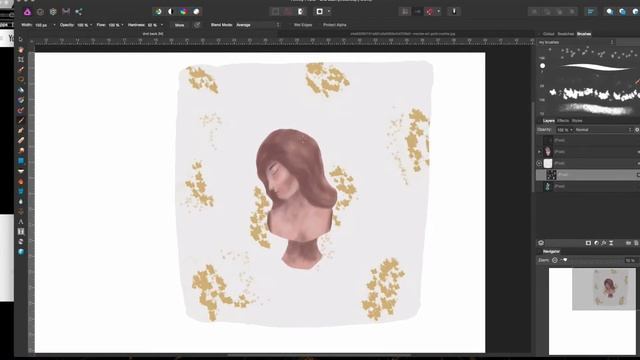Switch to the Liquify persona

[x=40, y=12]
